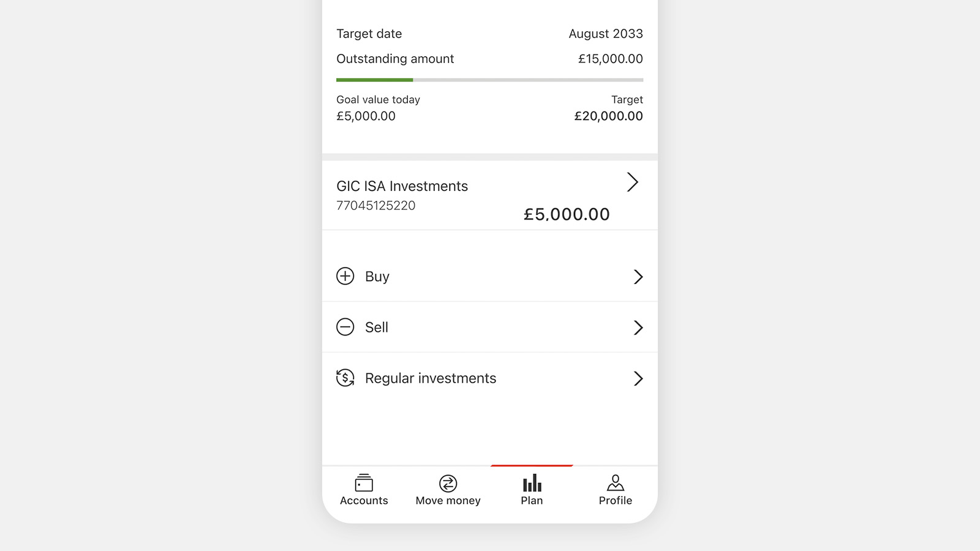Choose Regular investments option text
Screen dimensions: 980x551
pyautogui.click(x=431, y=378)
